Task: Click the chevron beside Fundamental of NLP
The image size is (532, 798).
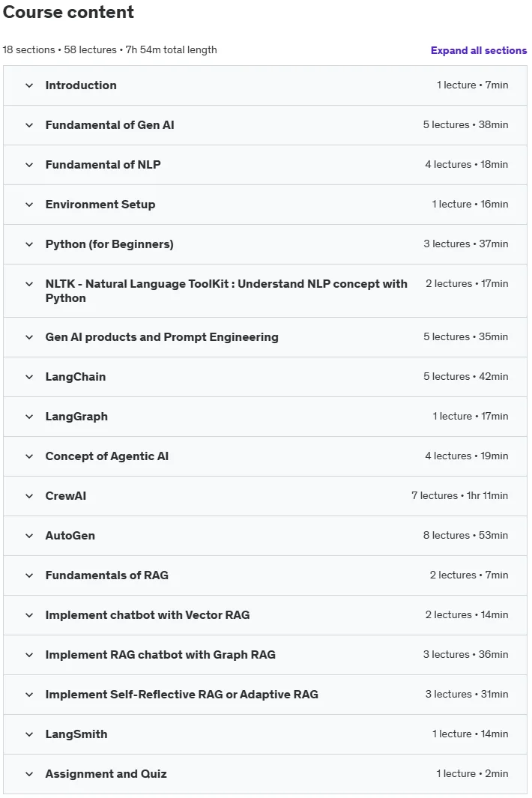Action: pos(29,165)
